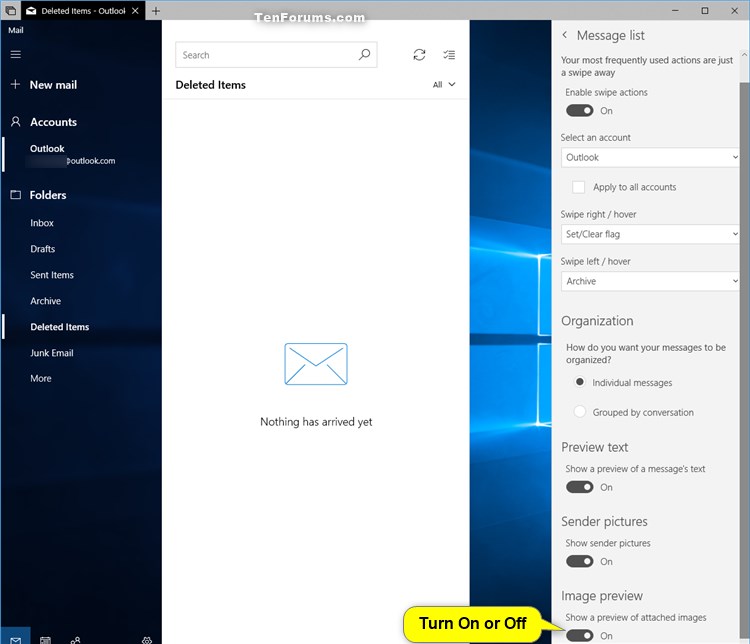The height and width of the screenshot is (644, 750).
Task: Toggle Enable swipe actions switch
Action: [x=580, y=111]
